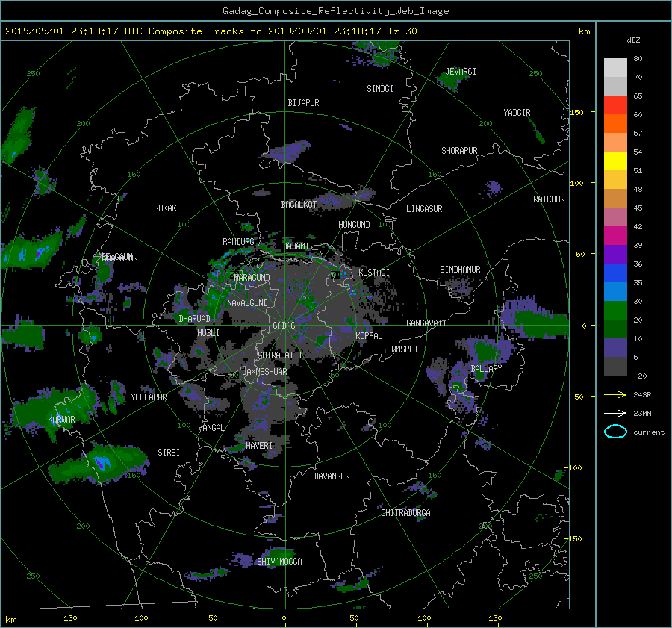Click the 23MN legend text
Viewport: 672px width, 628px height.
point(642,413)
